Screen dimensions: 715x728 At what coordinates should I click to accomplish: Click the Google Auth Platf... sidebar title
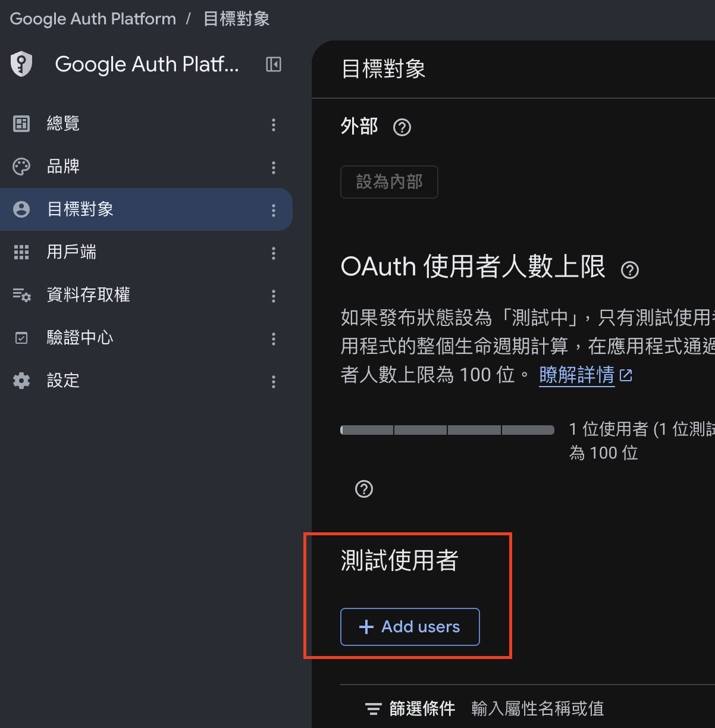(x=147, y=64)
